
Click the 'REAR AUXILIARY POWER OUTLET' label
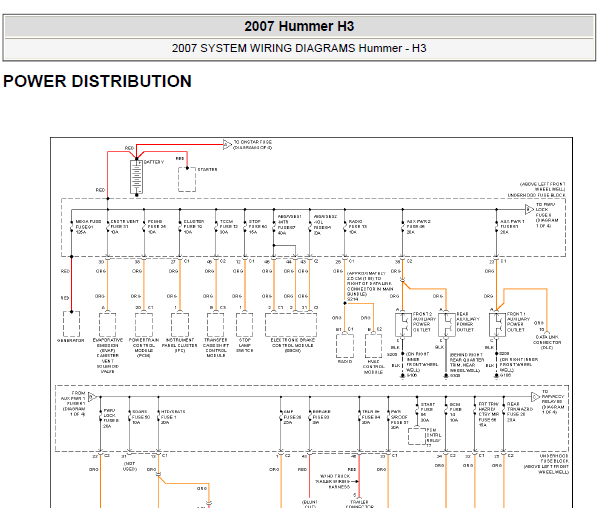coord(467,322)
